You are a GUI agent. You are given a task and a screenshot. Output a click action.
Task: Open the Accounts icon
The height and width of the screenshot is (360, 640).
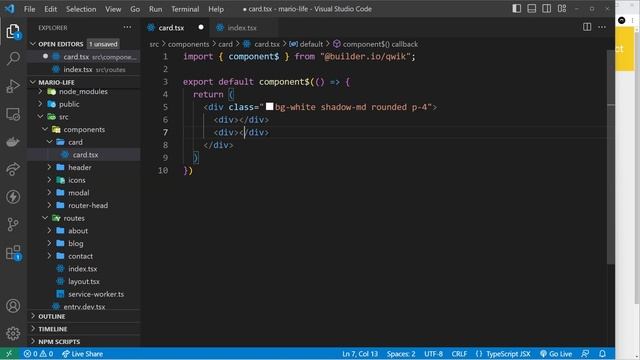[13, 306]
